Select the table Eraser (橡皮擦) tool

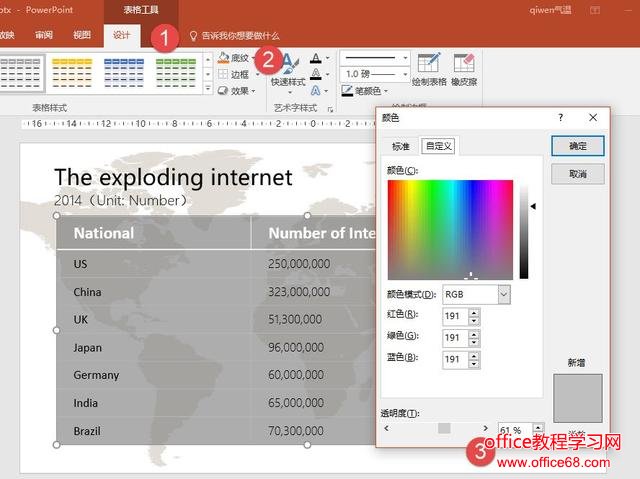464,69
